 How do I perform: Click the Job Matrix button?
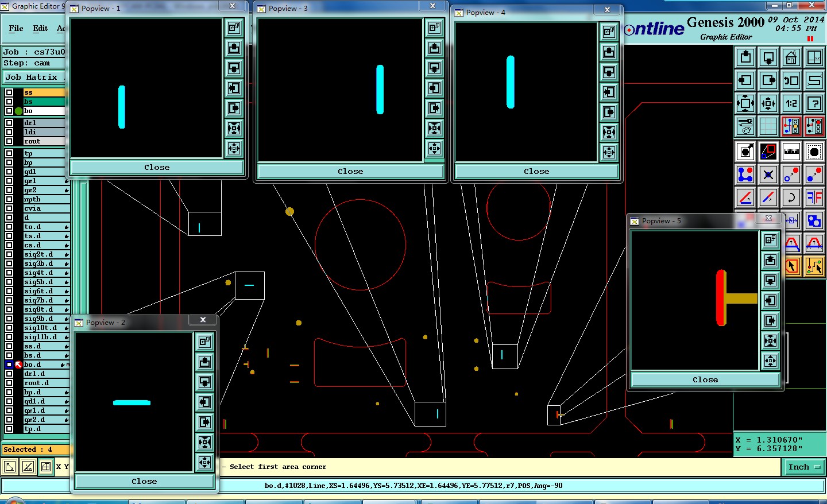(x=34, y=77)
